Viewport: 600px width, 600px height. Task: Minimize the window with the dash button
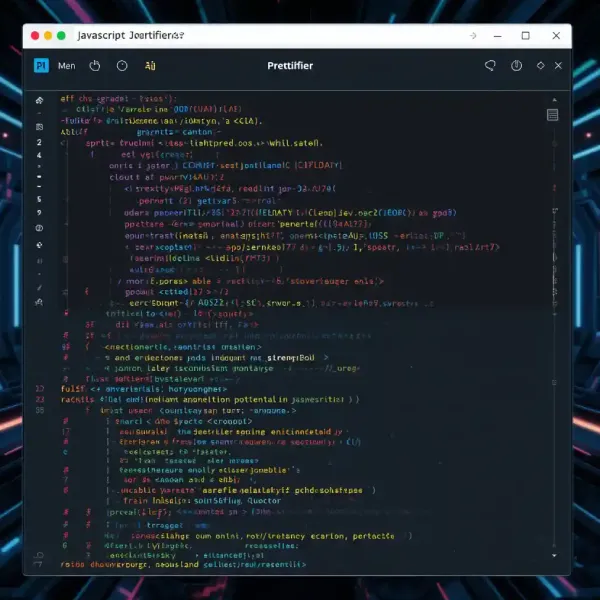point(497,36)
